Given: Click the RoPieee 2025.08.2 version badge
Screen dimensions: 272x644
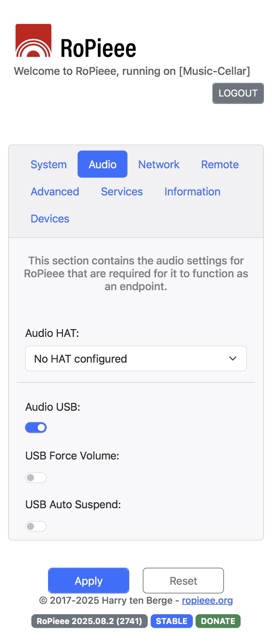Looking at the screenshot, I should pos(89,621).
